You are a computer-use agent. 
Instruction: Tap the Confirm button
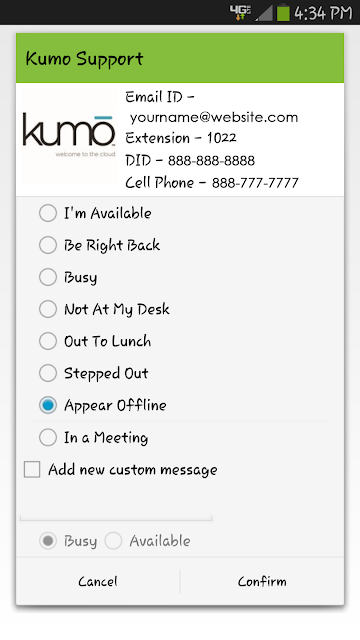pyautogui.click(x=262, y=581)
